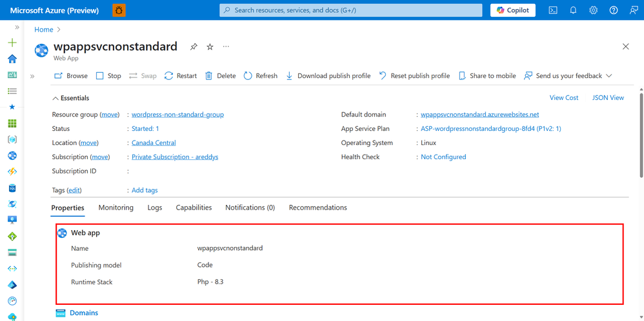Open App Services globe icon in sidebar
The width and height of the screenshot is (644, 321).
12,155
